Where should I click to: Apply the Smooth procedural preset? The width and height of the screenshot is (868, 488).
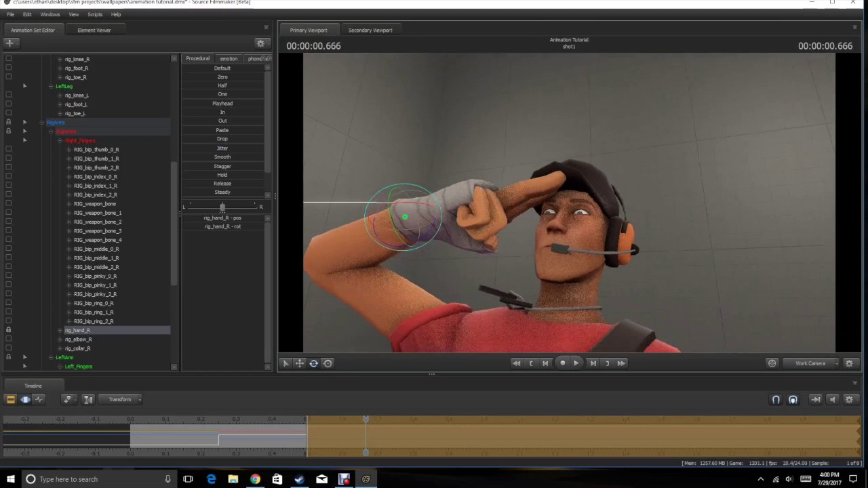pos(222,157)
